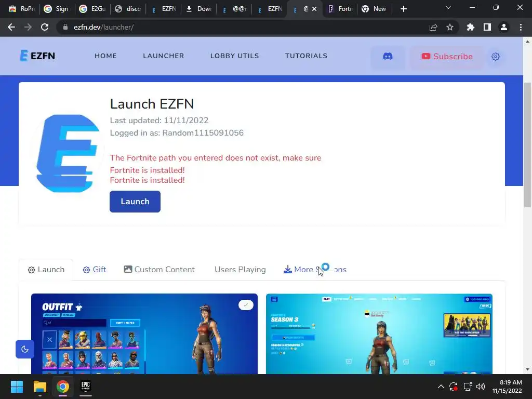Switch to the disco browser tab
The width and height of the screenshot is (532, 399).
(127, 9)
